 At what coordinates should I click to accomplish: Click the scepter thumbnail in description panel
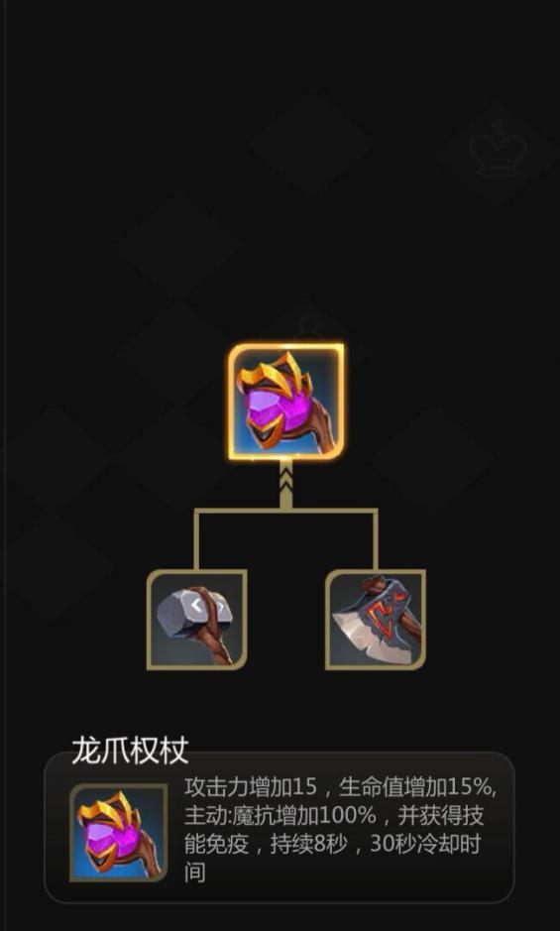coord(119,833)
